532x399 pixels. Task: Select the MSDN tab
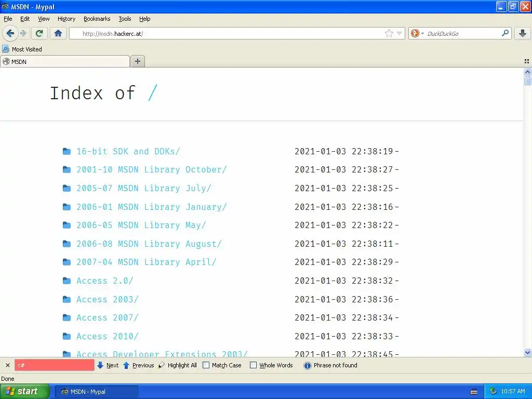click(65, 61)
